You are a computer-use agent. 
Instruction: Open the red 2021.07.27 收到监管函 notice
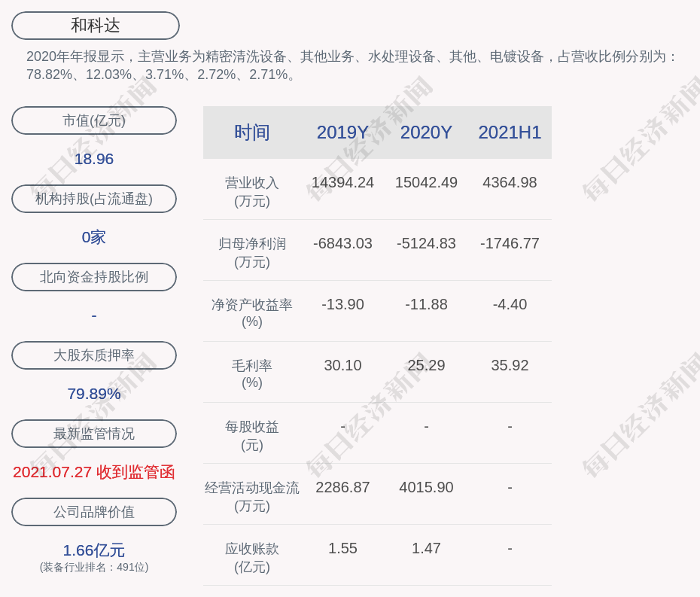(94, 472)
